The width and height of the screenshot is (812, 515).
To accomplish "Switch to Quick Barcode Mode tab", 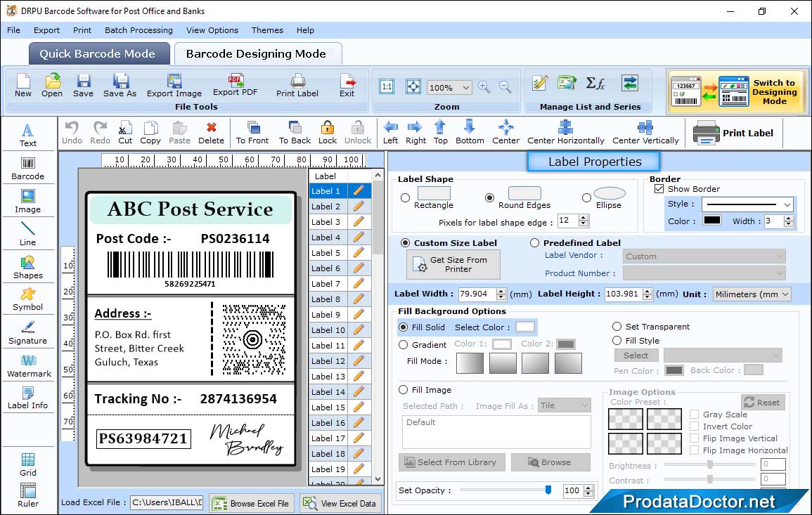I will coord(98,54).
